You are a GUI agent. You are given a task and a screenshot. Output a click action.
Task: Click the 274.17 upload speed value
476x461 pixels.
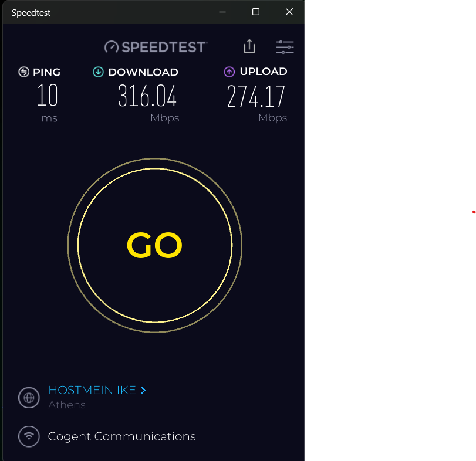[256, 96]
